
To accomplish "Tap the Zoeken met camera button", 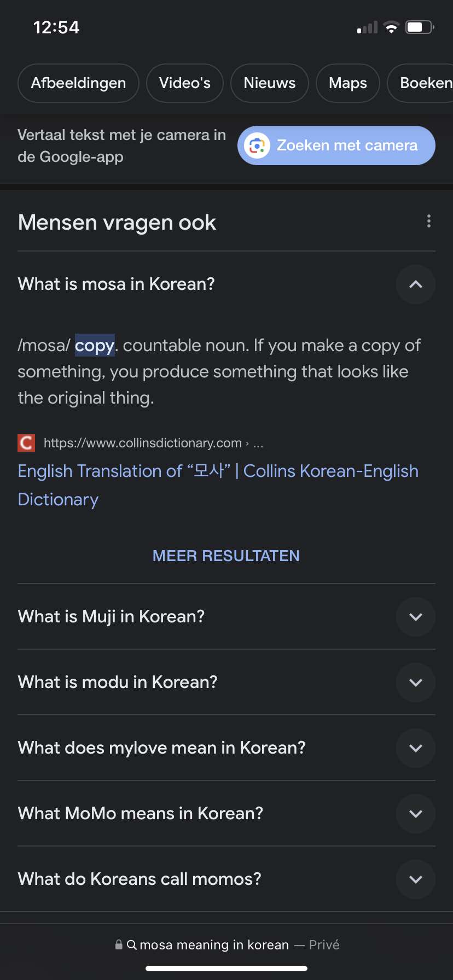I will click(336, 145).
